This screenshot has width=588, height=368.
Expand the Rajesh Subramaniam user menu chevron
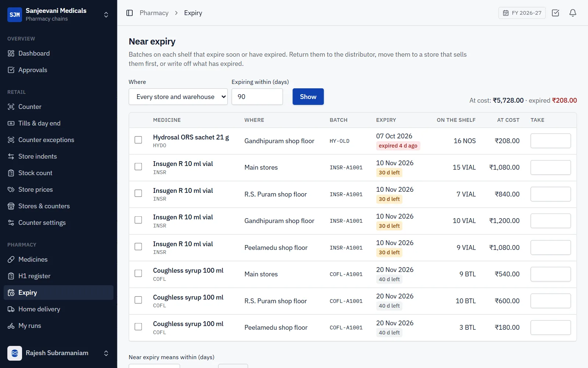(x=106, y=353)
